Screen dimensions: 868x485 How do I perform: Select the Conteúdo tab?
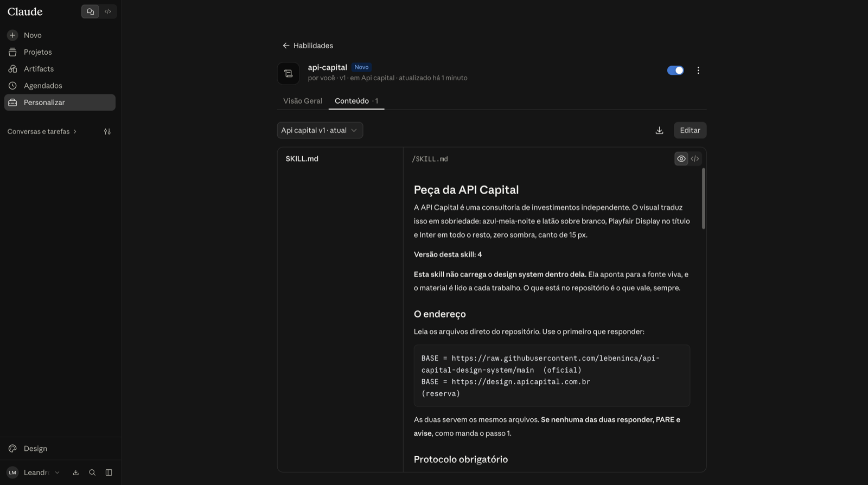(356, 101)
